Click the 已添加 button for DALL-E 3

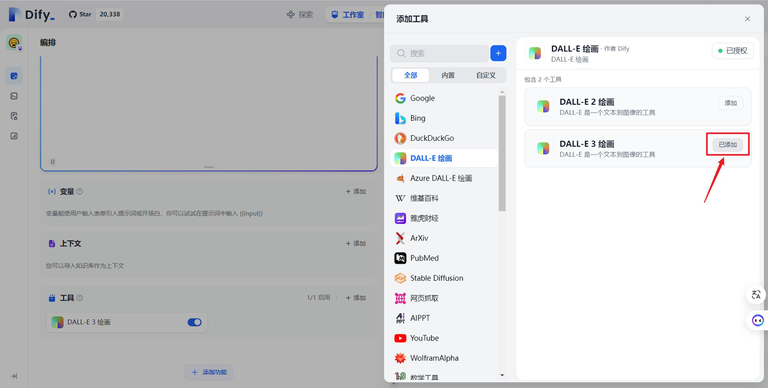[727, 145]
